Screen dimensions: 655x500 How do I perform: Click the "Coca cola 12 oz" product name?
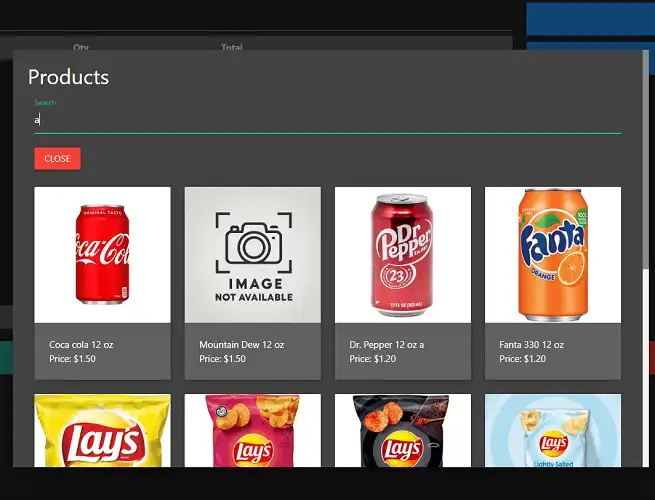point(81,345)
